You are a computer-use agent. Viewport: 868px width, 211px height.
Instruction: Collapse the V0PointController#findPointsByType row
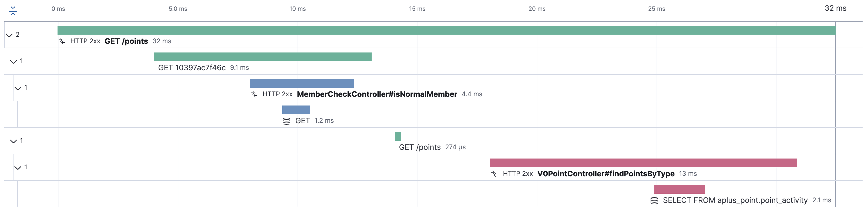coord(18,167)
